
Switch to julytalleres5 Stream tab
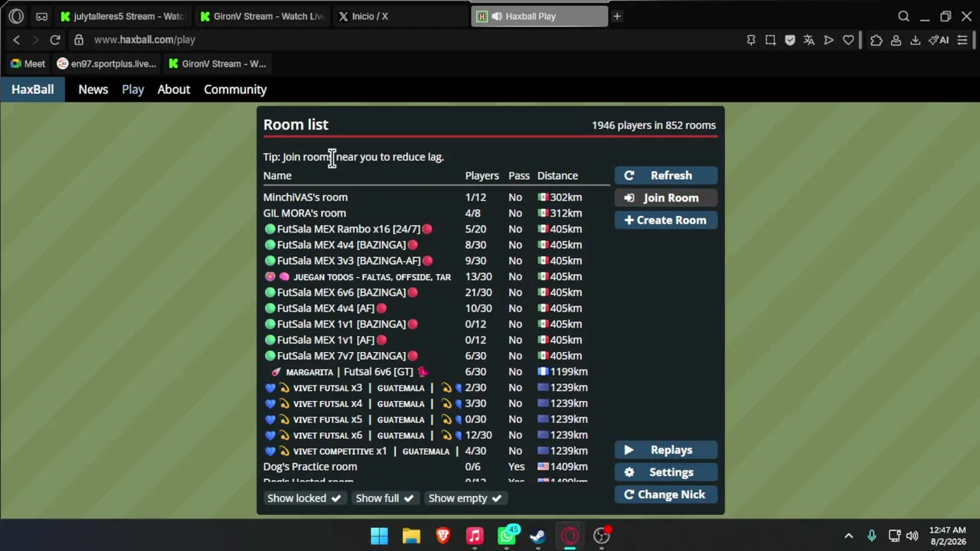pos(124,16)
